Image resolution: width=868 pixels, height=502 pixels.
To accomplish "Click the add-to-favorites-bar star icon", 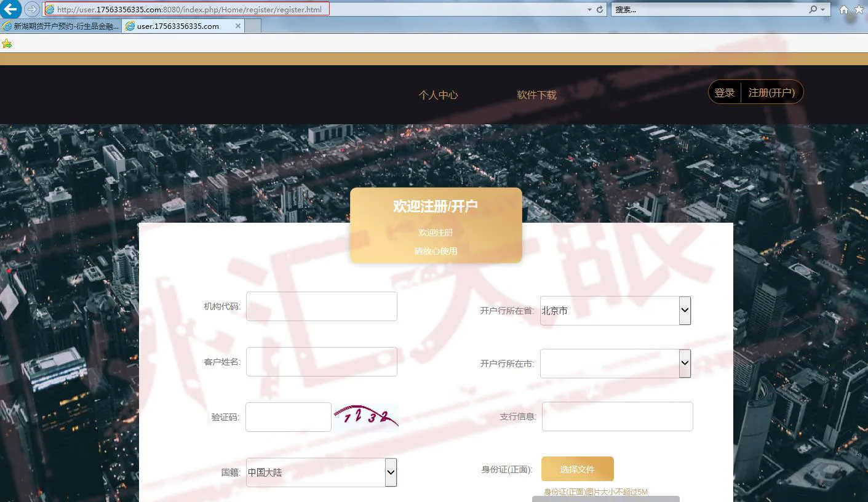I will pos(7,43).
